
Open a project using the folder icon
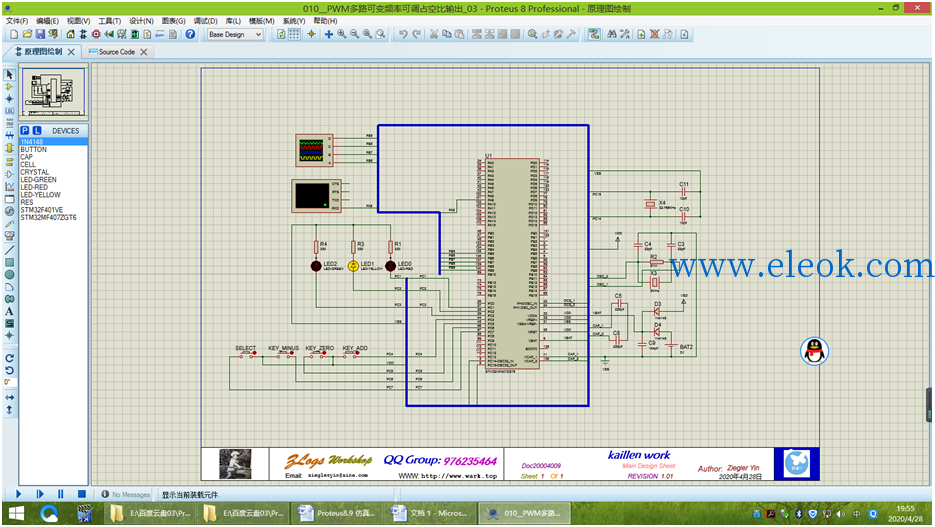27,35
